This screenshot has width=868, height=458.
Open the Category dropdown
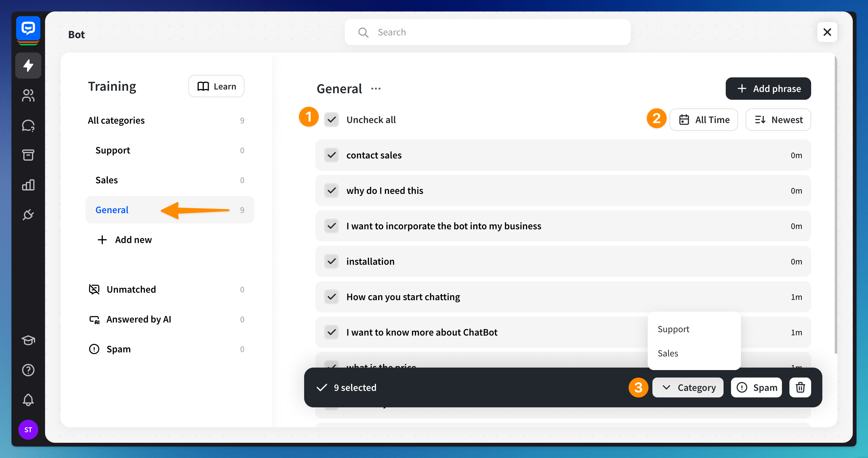click(x=688, y=387)
